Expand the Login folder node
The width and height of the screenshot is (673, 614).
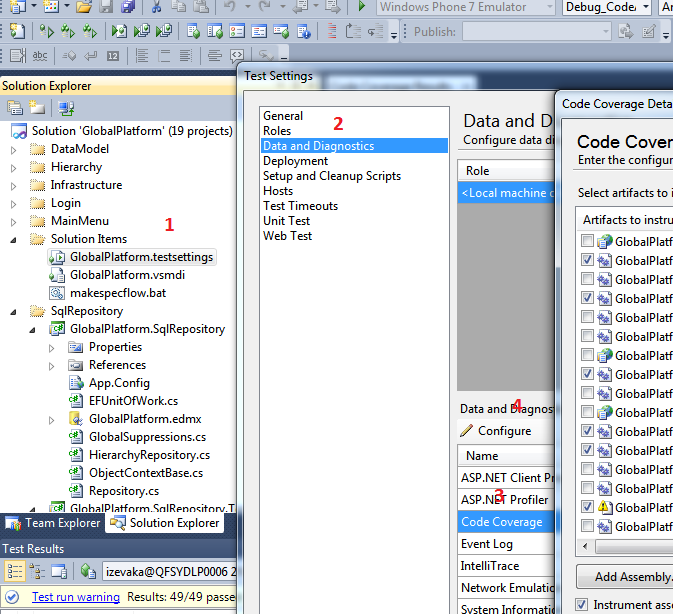[x=13, y=204]
